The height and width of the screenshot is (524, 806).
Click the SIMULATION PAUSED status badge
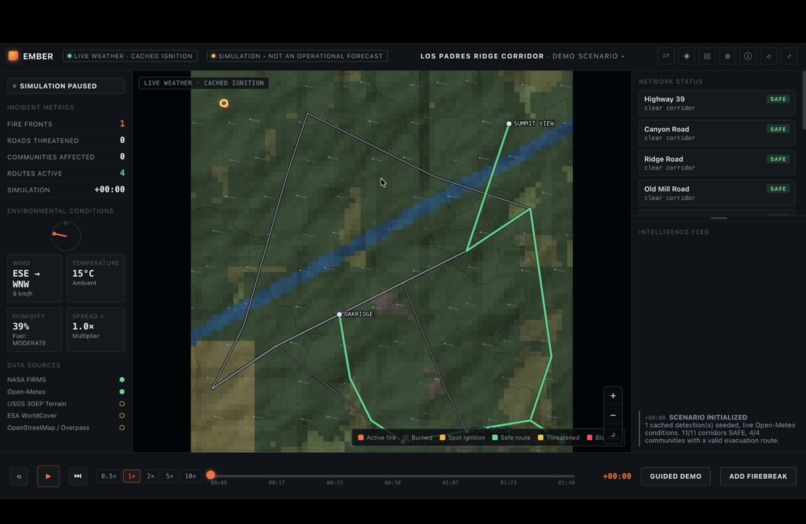tap(66, 86)
